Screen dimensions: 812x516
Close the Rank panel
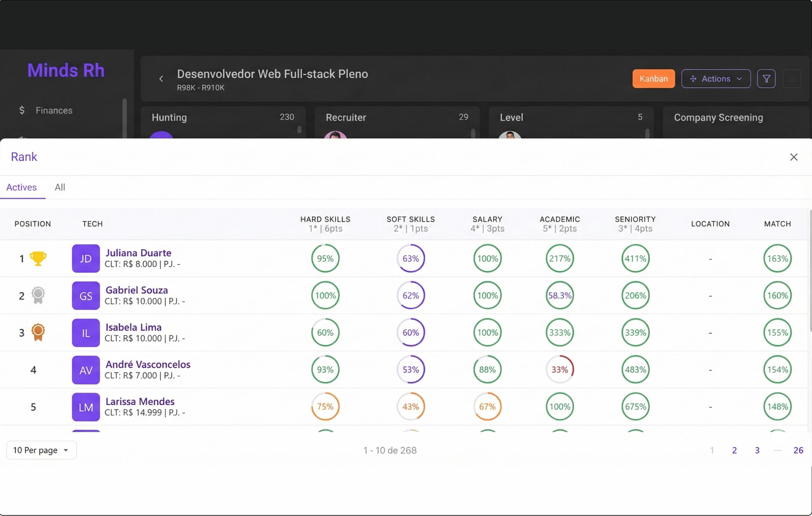794,157
